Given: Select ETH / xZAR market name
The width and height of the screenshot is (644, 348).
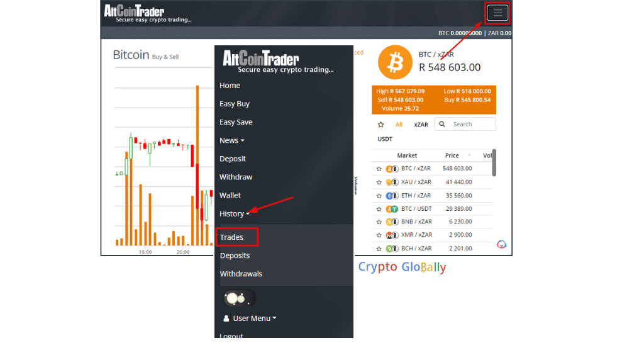Looking at the screenshot, I should pos(416,196).
